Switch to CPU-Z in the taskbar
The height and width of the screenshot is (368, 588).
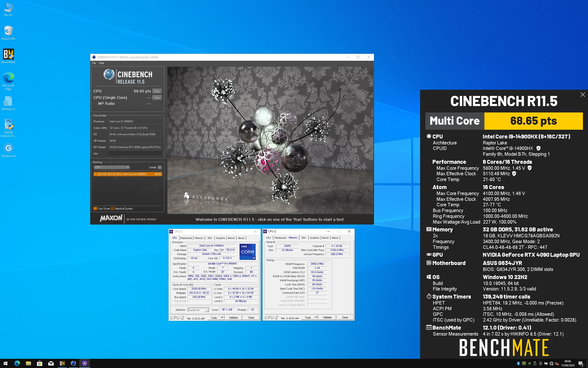tap(85, 363)
